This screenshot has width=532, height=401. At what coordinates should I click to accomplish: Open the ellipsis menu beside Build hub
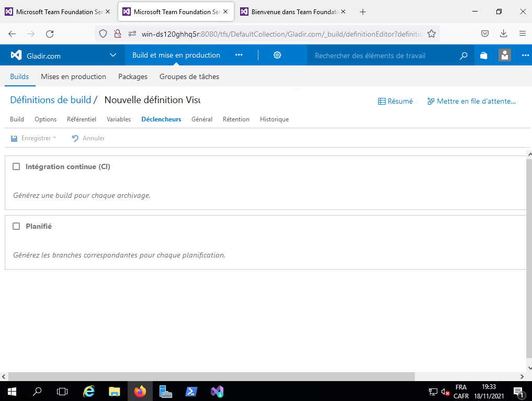(x=239, y=55)
